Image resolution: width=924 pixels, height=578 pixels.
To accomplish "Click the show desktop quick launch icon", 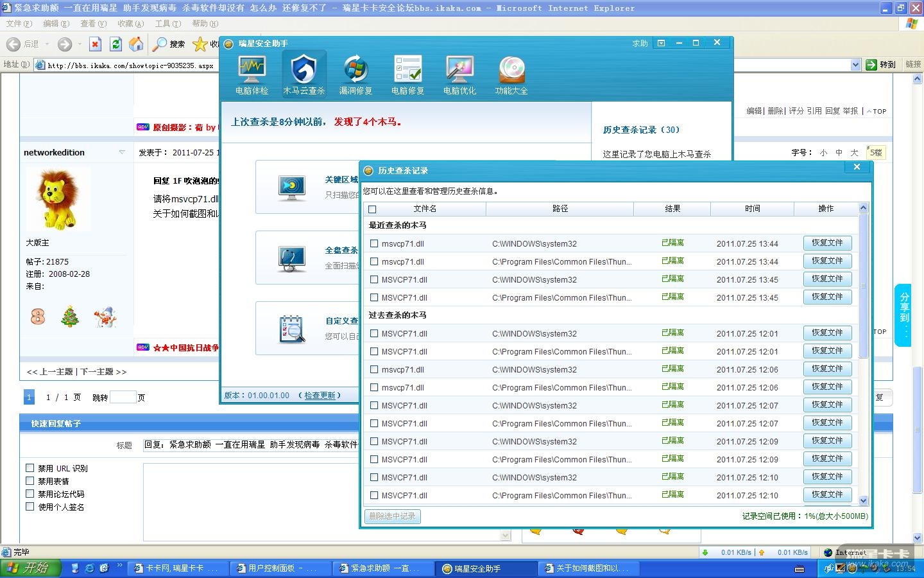I will (x=75, y=568).
